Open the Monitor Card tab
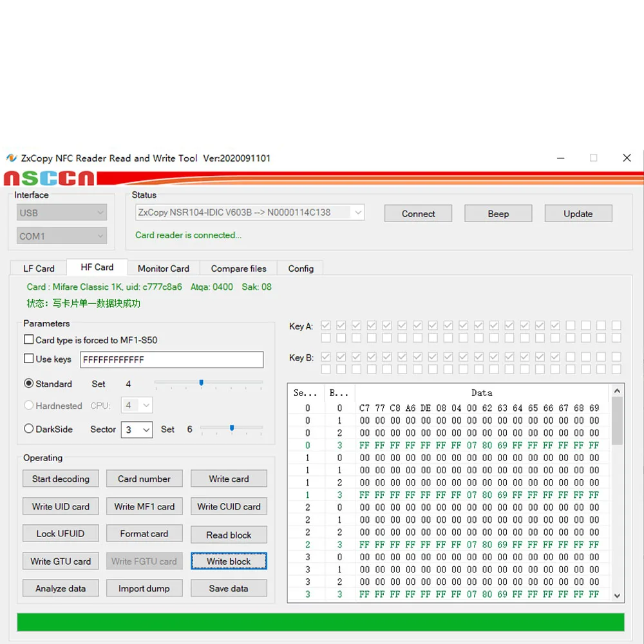Image resolution: width=644 pixels, height=644 pixels. tap(164, 268)
